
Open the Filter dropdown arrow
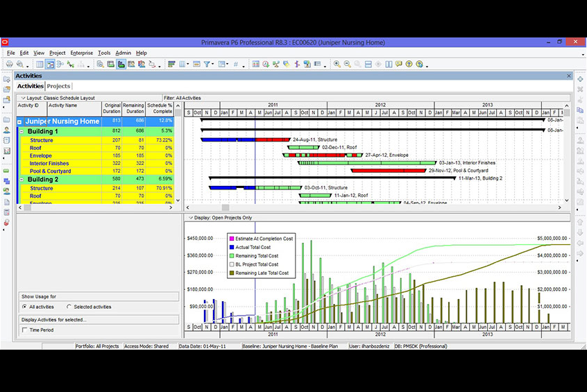coord(212,64)
